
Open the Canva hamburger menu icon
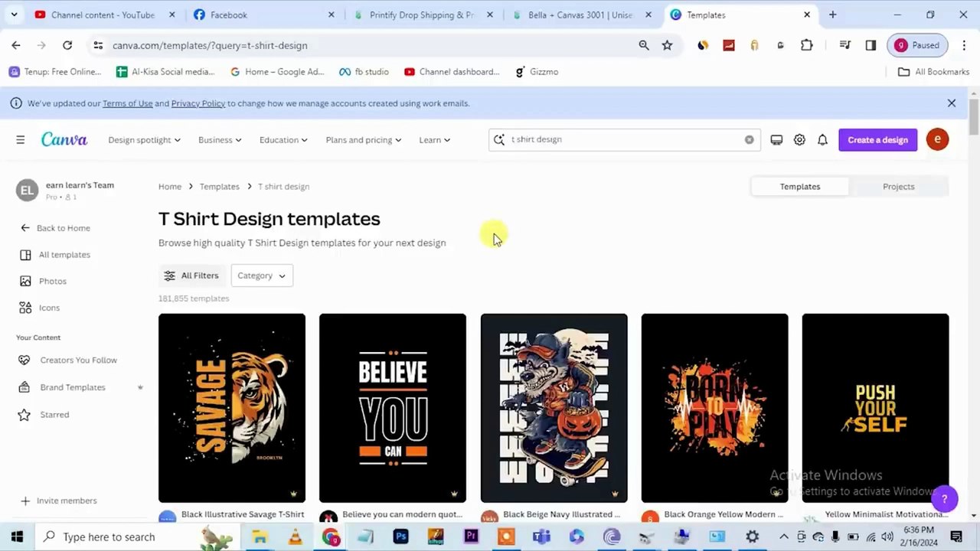coord(21,140)
